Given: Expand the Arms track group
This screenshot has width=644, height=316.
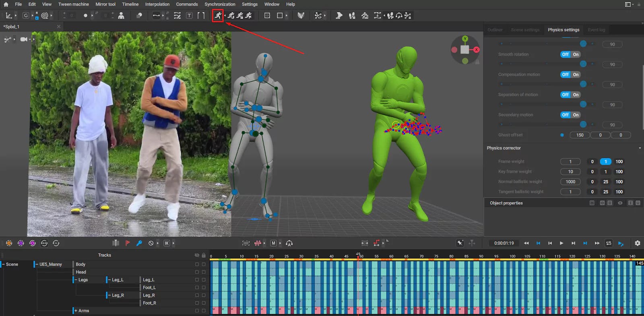Looking at the screenshot, I should click(76, 311).
